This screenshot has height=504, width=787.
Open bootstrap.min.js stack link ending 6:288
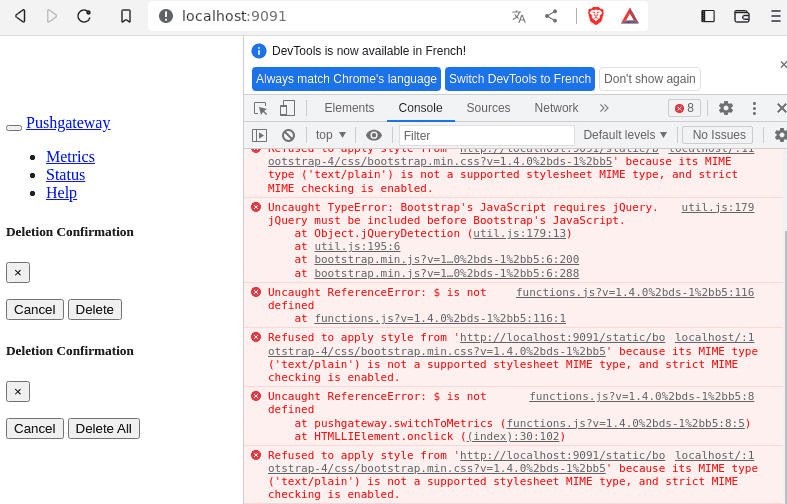coord(447,273)
